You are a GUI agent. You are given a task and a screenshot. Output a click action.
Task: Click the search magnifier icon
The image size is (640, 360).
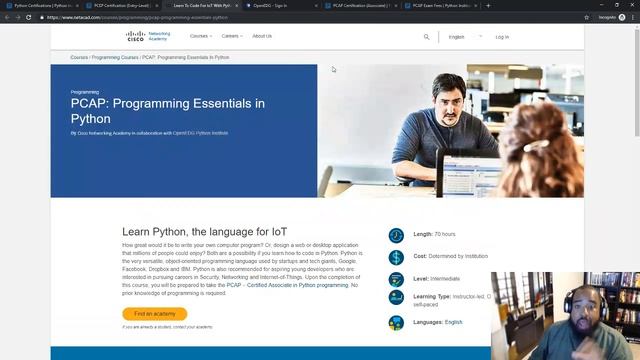pyautogui.click(x=427, y=37)
